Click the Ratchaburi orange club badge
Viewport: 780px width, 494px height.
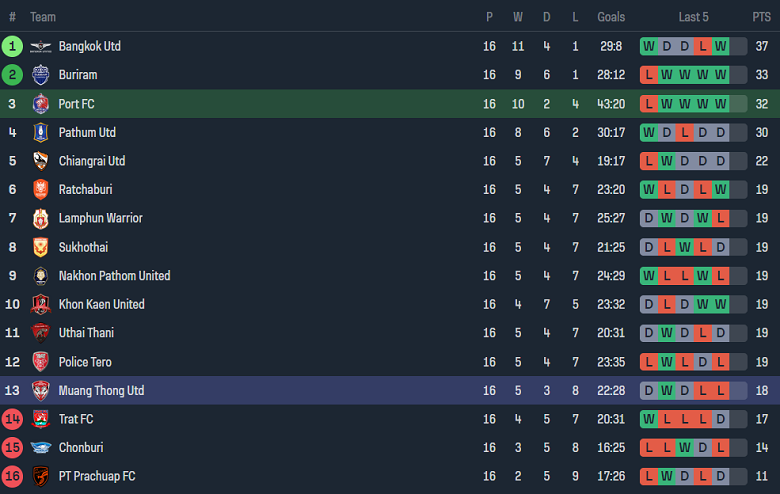tap(40, 190)
